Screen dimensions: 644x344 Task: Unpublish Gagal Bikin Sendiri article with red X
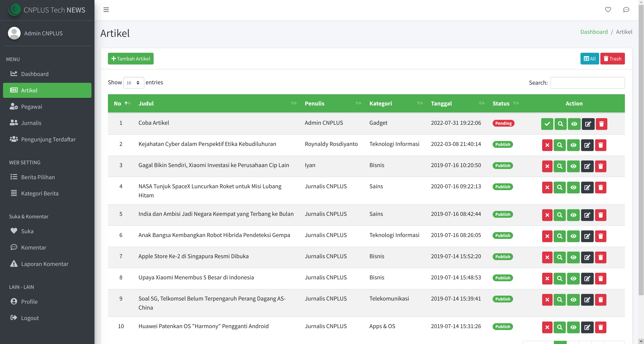point(547,166)
